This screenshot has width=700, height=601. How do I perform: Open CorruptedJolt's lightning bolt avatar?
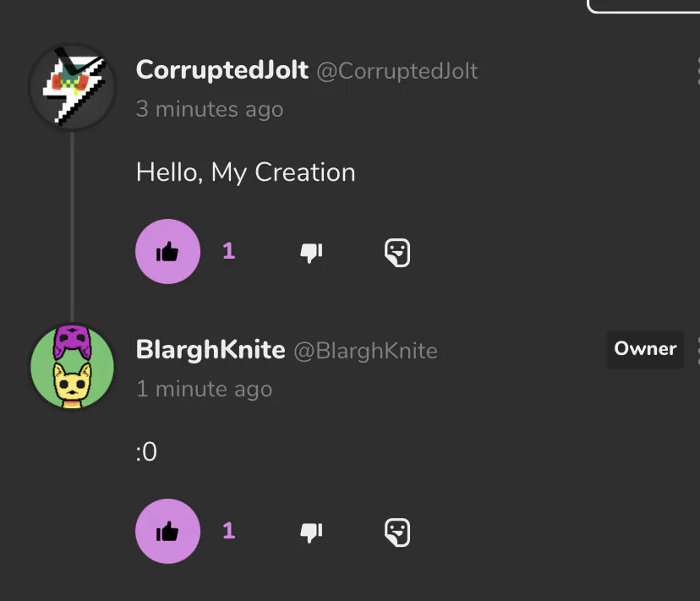pyautogui.click(x=72, y=87)
